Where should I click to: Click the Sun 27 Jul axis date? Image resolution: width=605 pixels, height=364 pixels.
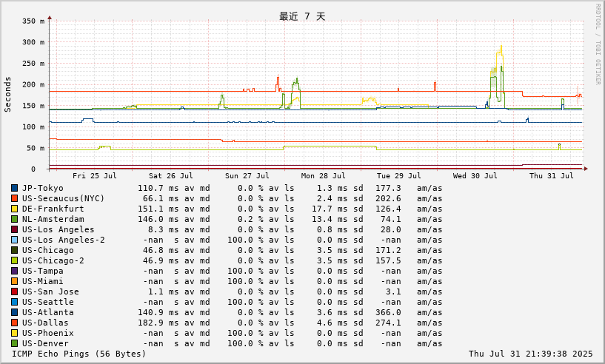(247, 176)
